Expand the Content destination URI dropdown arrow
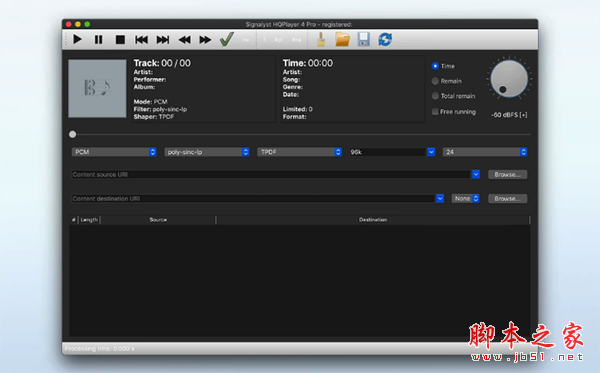600x373 pixels. (x=440, y=199)
